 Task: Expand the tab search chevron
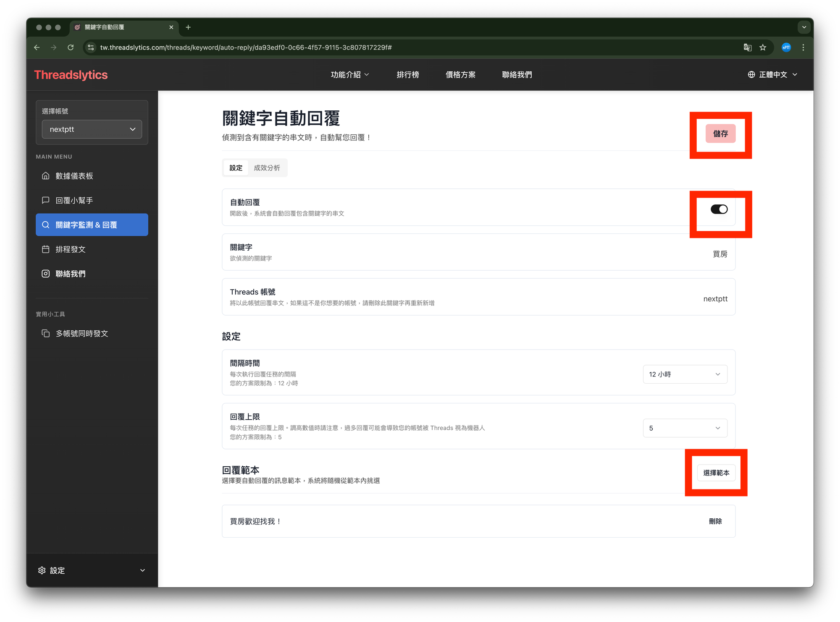pyautogui.click(x=804, y=27)
